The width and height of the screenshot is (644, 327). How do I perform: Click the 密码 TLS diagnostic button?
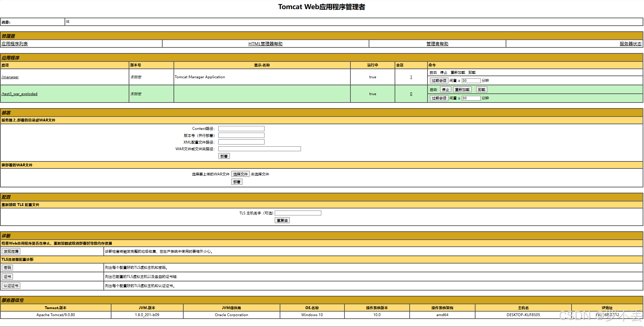point(7,268)
